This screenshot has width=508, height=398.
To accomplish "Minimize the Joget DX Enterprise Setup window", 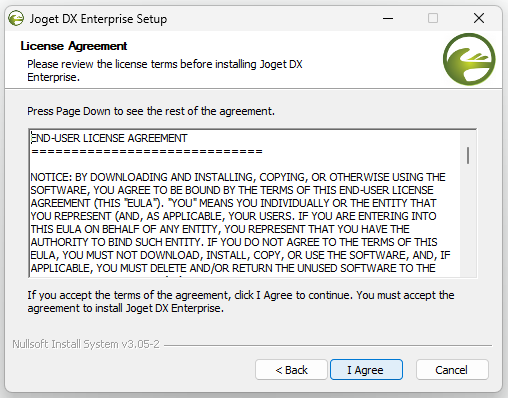I will (388, 18).
